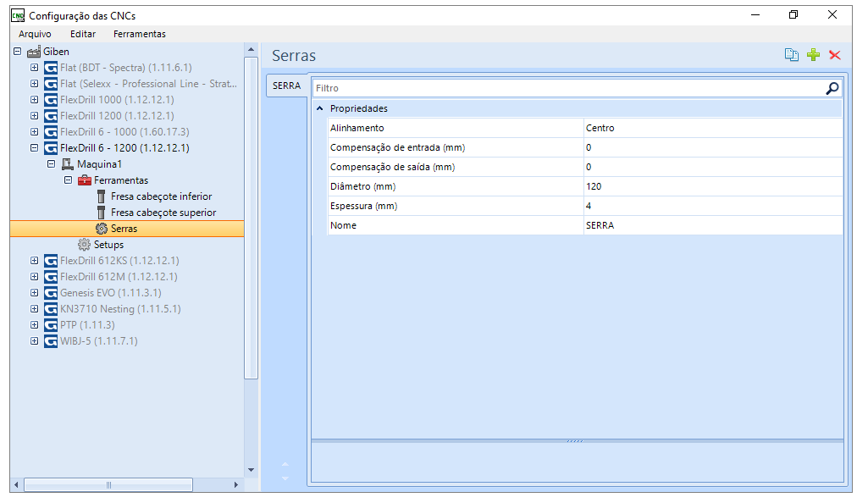868x503 pixels.
Task: Collapse the Giben root node
Action: pos(17,52)
